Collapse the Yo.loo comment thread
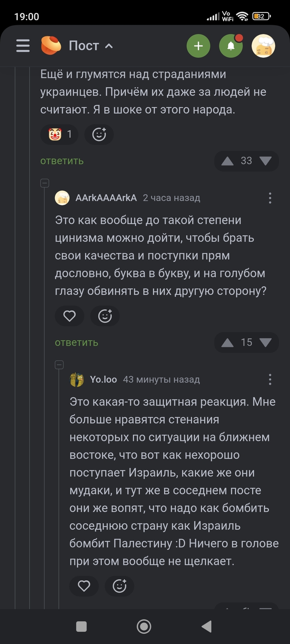290x644 pixels. coord(59,365)
